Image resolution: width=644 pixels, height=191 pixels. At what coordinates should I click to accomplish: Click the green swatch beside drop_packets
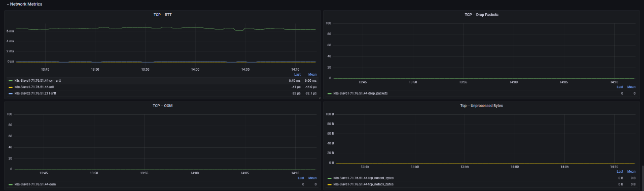tap(330, 93)
